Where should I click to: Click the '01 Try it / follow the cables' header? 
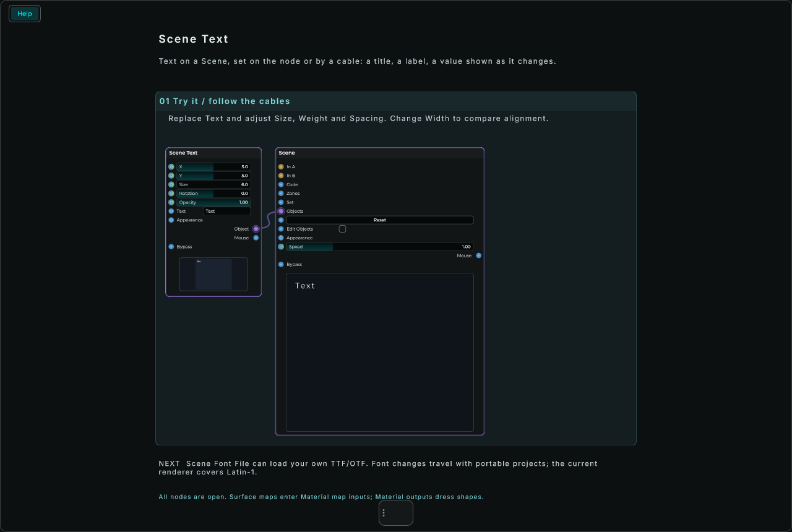396,101
